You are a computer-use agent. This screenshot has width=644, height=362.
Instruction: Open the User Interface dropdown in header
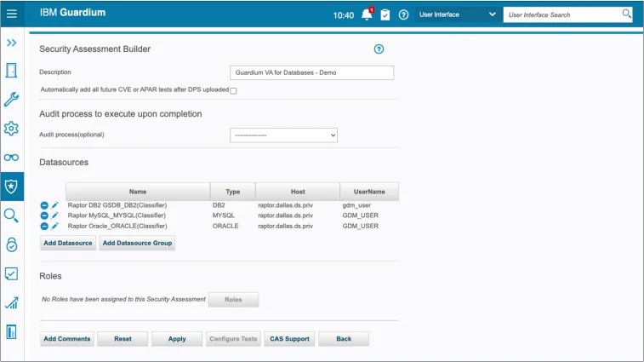click(457, 14)
